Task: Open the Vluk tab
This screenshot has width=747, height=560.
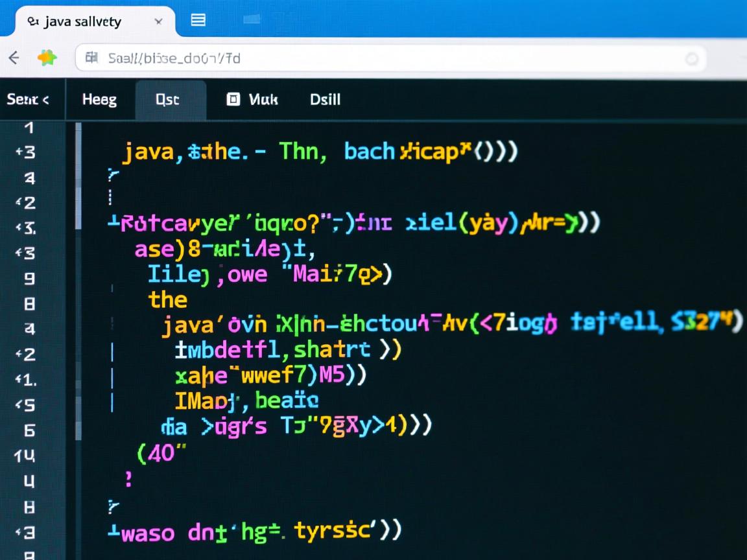Action: click(x=263, y=100)
